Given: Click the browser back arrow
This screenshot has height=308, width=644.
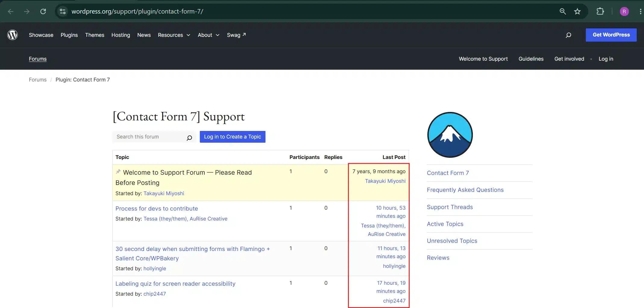Looking at the screenshot, I should pyautogui.click(x=11, y=11).
